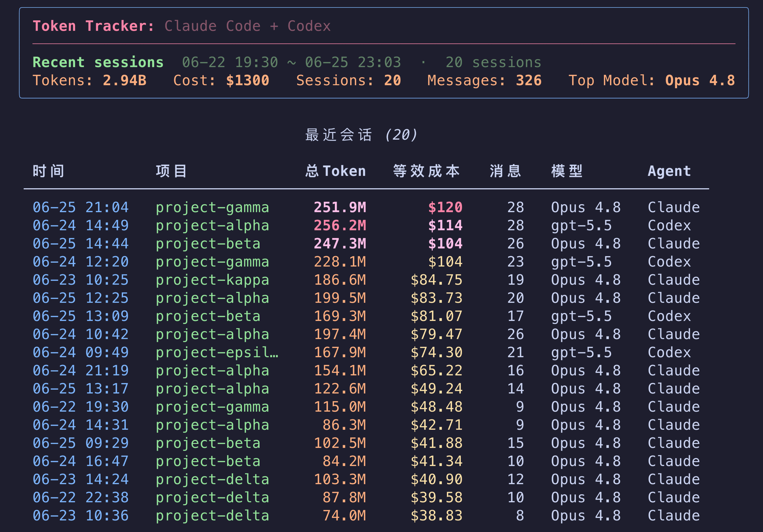Select timestamp "06-25 09:29"

point(81,443)
